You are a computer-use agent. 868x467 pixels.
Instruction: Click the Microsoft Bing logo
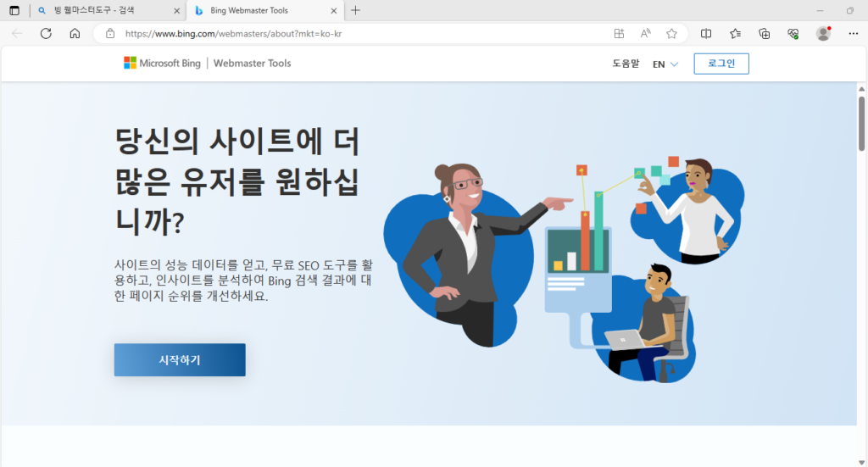pyautogui.click(x=162, y=63)
